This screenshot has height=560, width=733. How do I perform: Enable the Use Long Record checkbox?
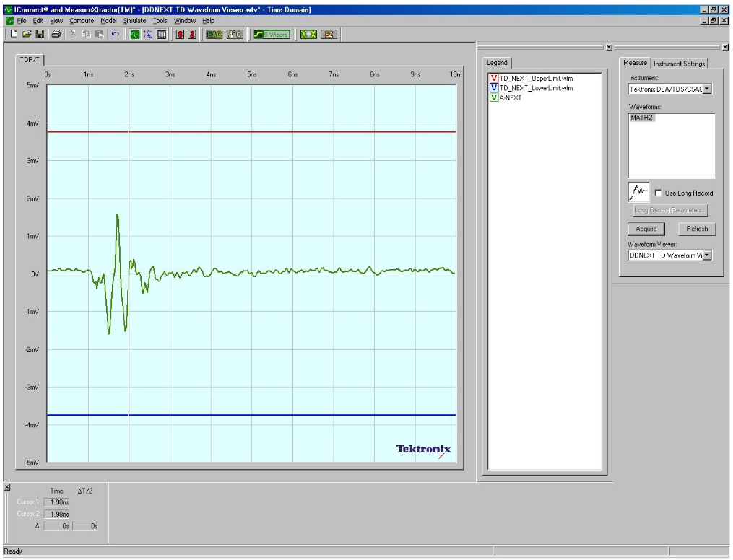658,193
